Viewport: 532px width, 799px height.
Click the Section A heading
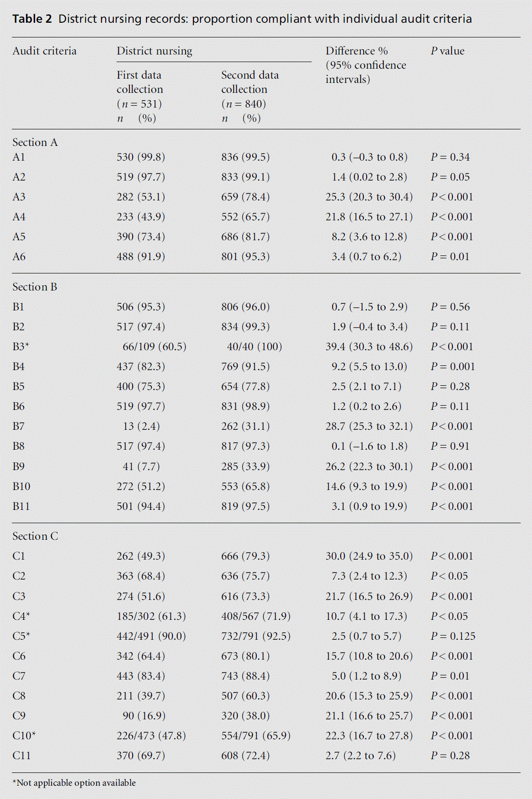(x=35, y=143)
